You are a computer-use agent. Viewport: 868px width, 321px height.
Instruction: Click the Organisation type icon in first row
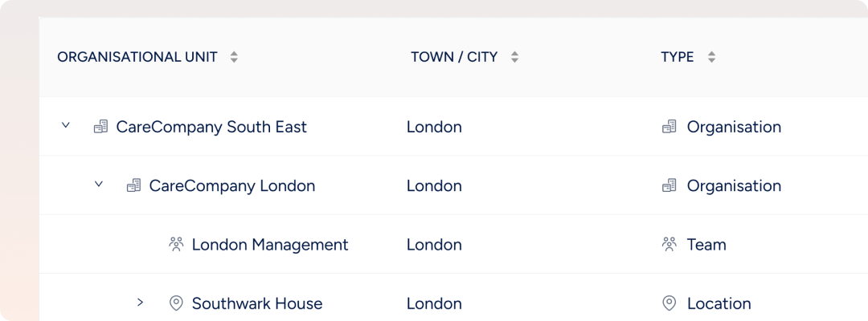coord(669,127)
